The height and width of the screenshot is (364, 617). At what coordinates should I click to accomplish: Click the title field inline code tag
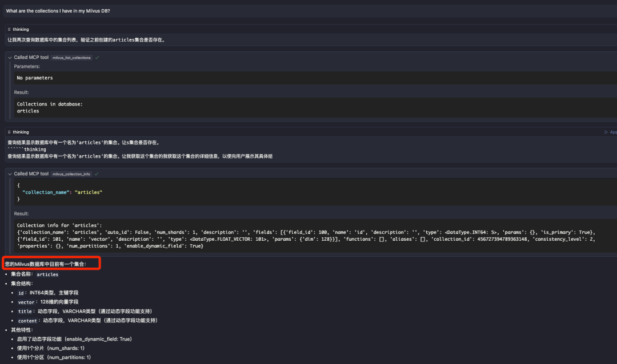tap(25, 311)
